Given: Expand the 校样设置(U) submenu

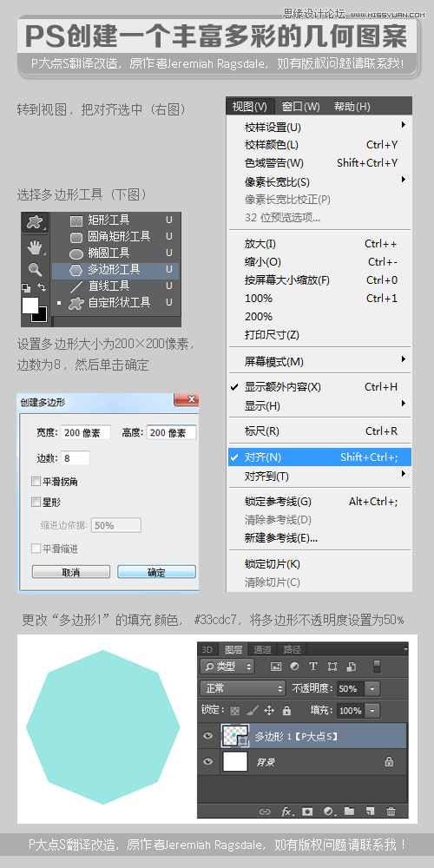Looking at the screenshot, I should 320,127.
